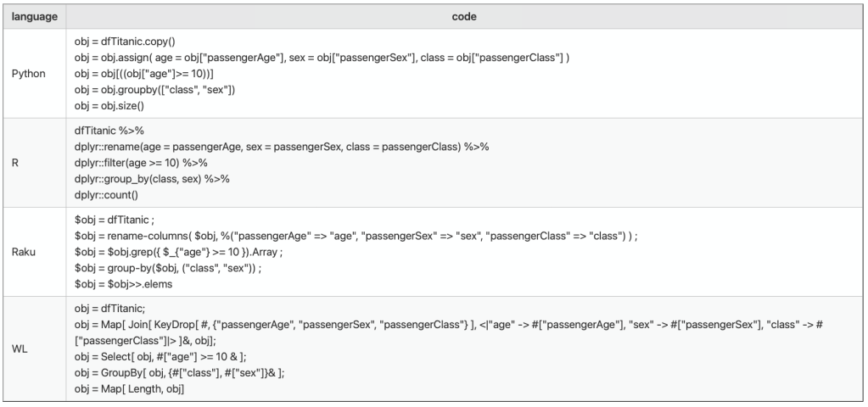Click the Raku rename-columns code line
This screenshot has width=868, height=407.
356,236
